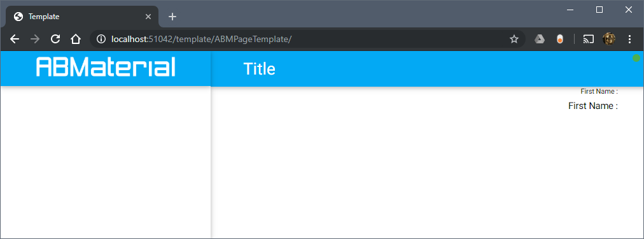Maximize the browser window
Screen dimensions: 644x239
[x=599, y=10]
